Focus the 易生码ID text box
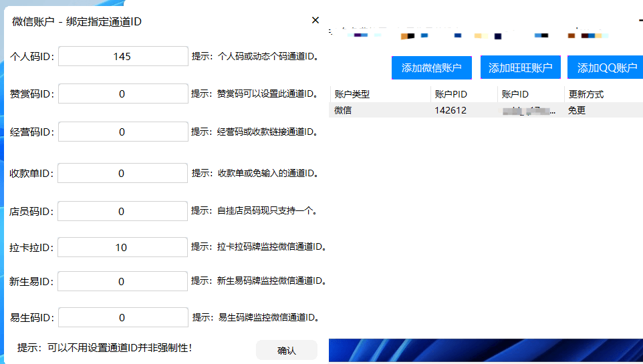 pyautogui.click(x=122, y=318)
